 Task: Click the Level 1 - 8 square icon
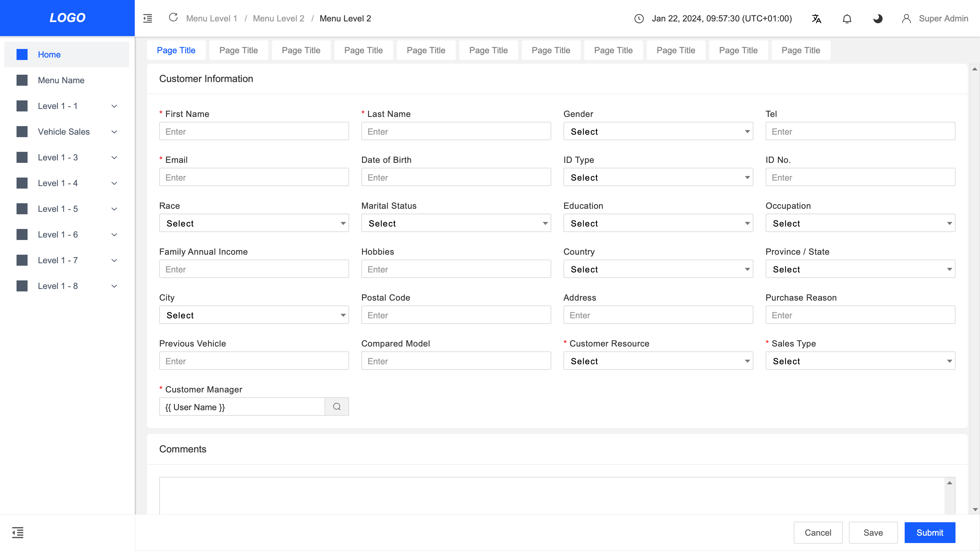22,286
